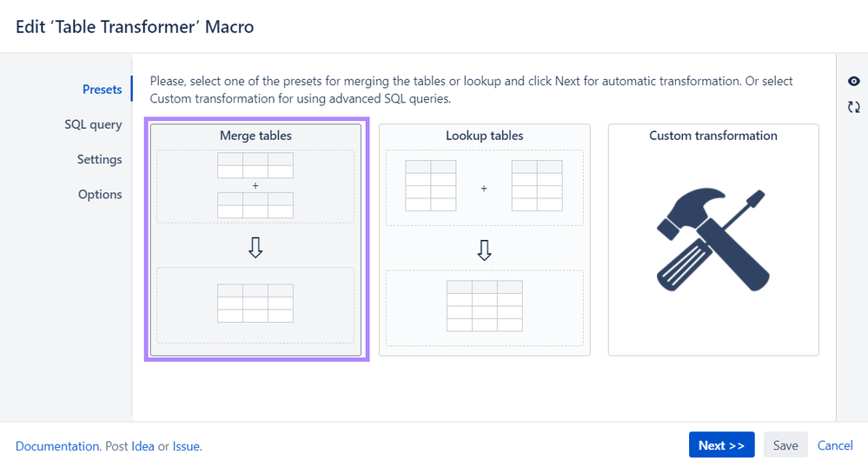Go to the Settings tab
Screen dimensions: 868x461
99,159
